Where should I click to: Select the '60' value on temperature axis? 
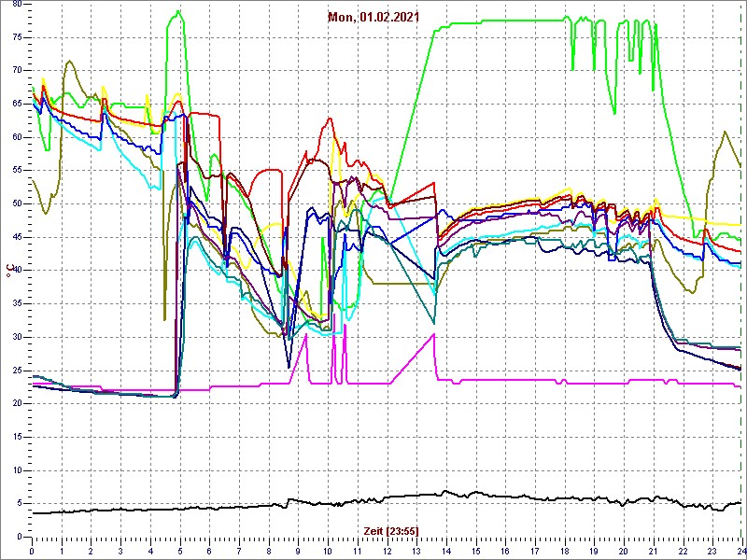pyautogui.click(x=17, y=137)
